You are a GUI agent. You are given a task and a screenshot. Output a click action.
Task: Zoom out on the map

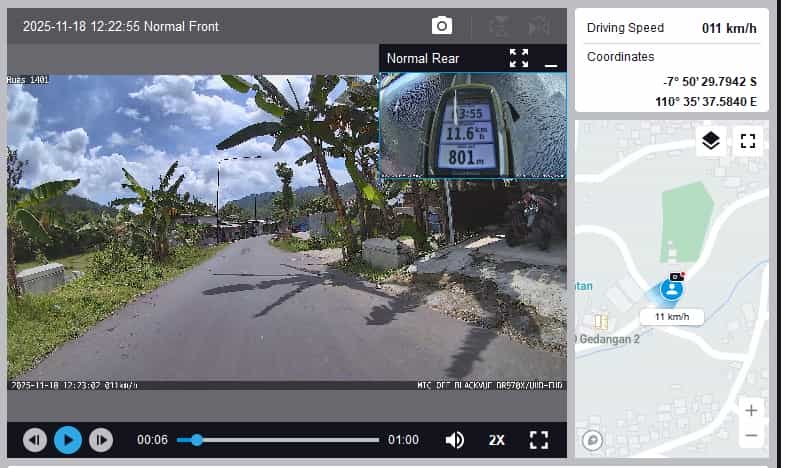pyautogui.click(x=750, y=436)
